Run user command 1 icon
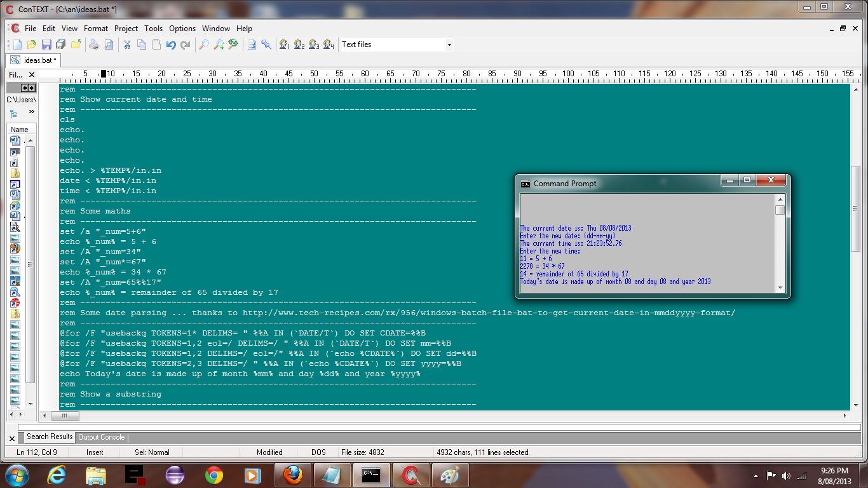Viewport: 868px width, 488px height. click(284, 44)
